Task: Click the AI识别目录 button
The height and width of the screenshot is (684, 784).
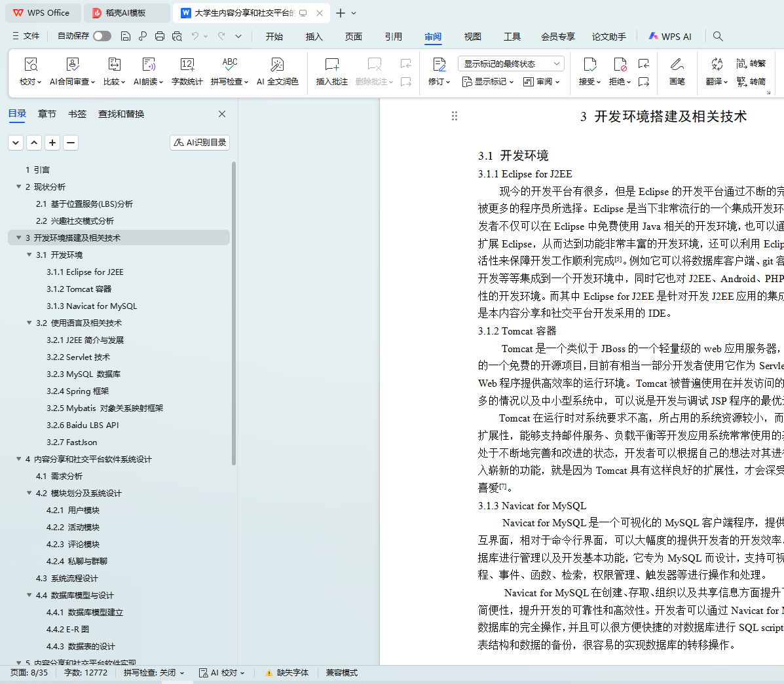Action: (200, 142)
